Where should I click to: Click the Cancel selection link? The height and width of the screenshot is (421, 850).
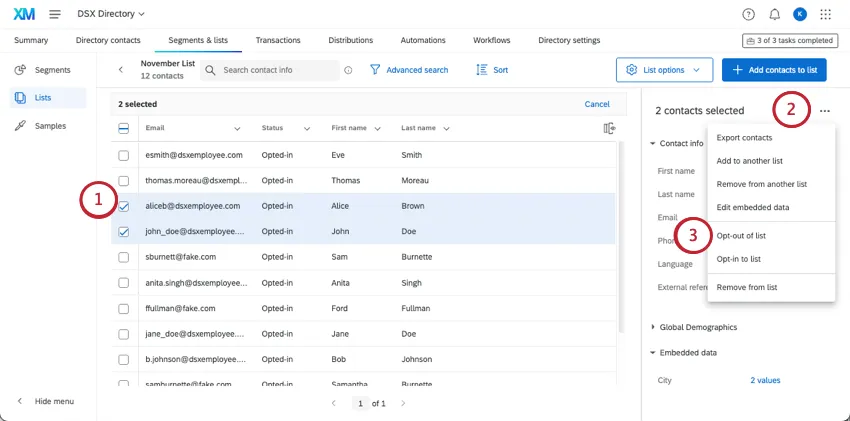(x=597, y=104)
